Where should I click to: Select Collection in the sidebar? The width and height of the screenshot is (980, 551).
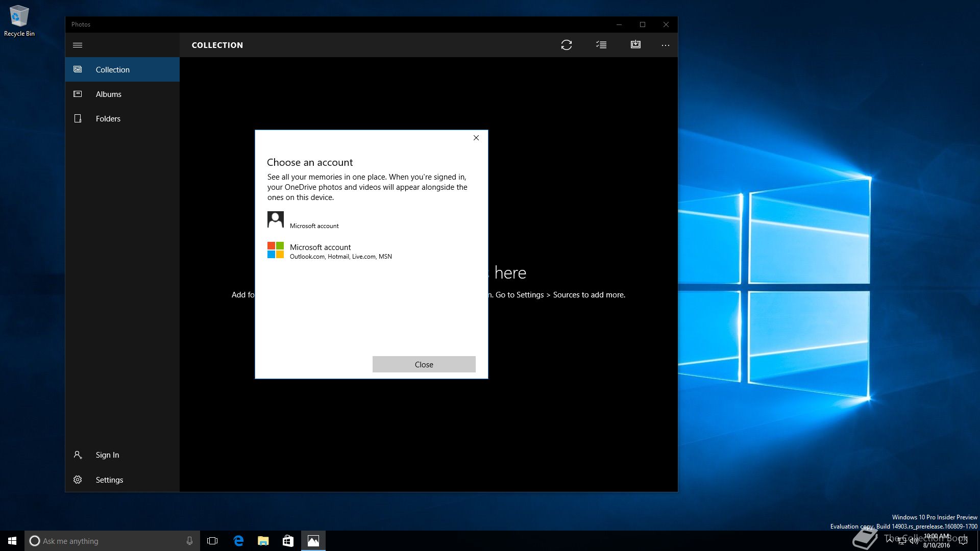pos(122,69)
